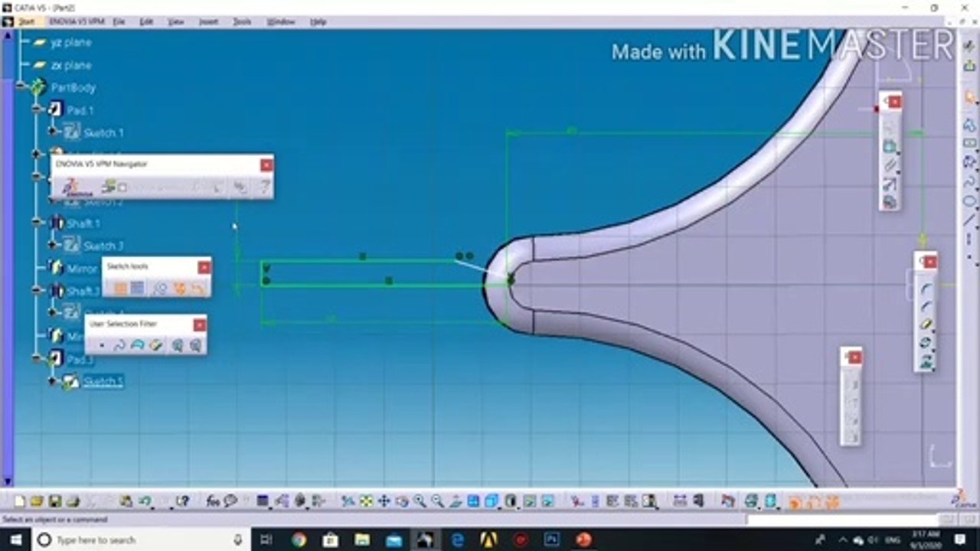
Task: Click the taskbar search box
Action: point(142,540)
